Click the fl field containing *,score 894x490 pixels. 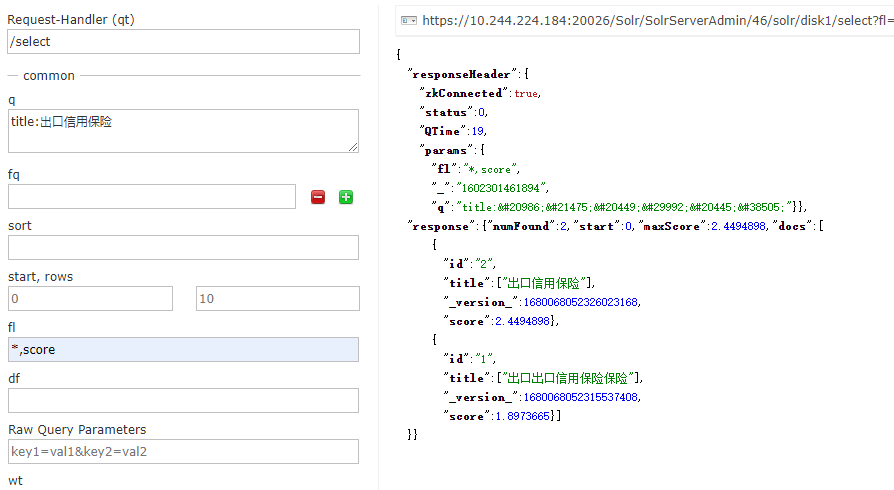(183, 350)
